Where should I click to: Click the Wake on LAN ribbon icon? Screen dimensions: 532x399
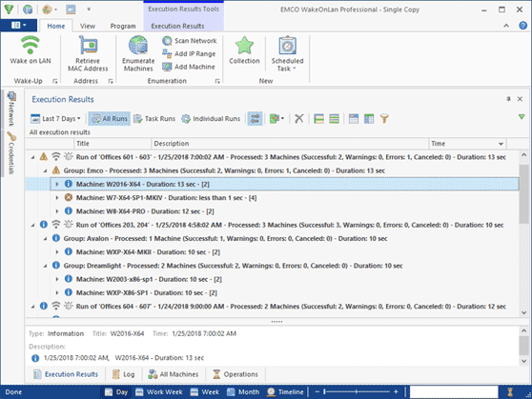click(30, 45)
